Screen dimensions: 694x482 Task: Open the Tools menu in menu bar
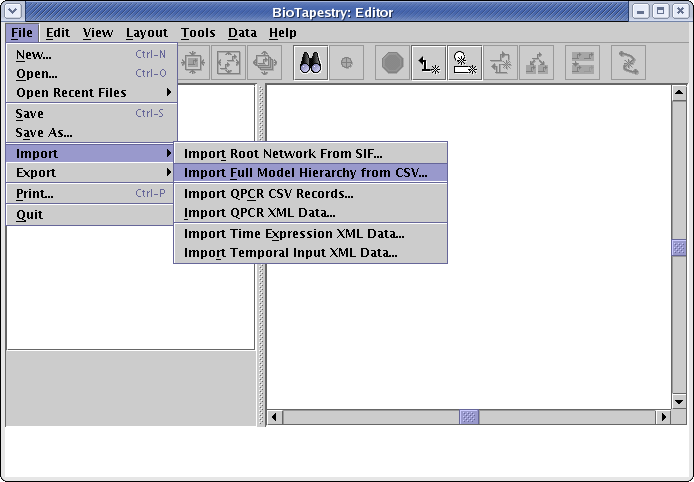point(198,33)
